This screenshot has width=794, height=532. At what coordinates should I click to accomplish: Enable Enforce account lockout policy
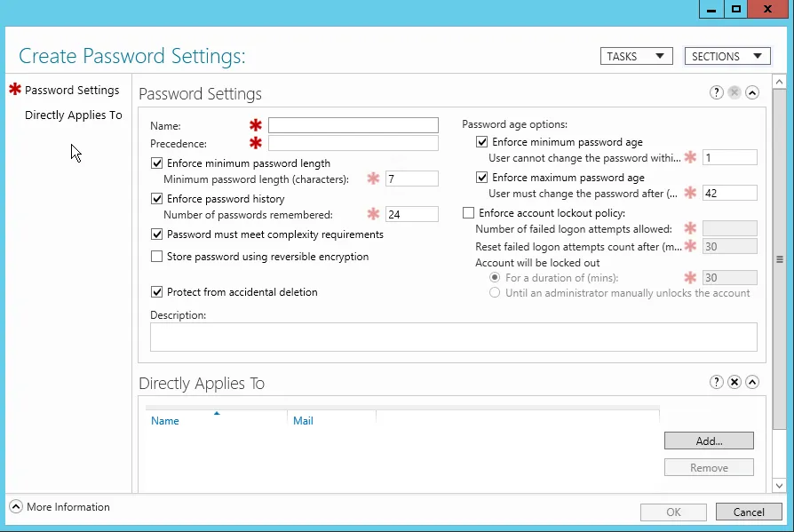click(x=468, y=212)
